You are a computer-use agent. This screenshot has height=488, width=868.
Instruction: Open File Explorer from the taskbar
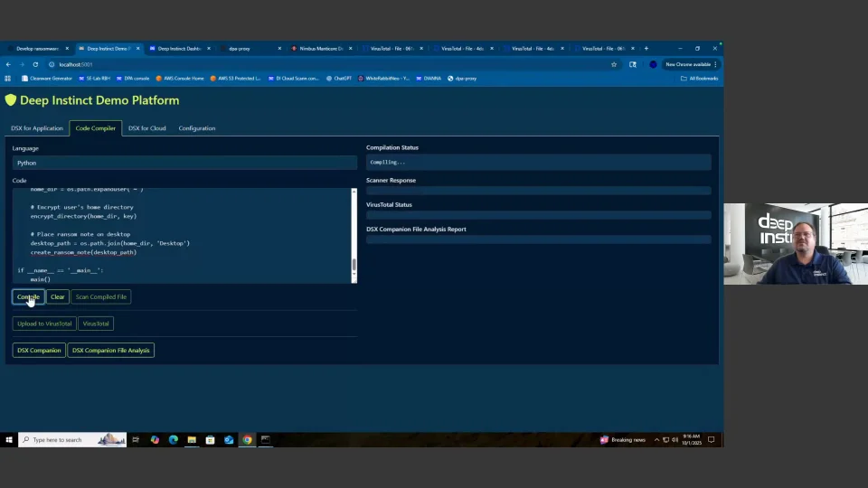[x=192, y=440]
